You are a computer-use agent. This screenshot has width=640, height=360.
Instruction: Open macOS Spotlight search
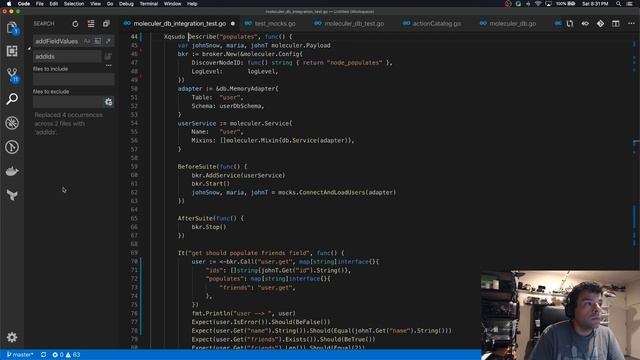(x=618, y=4)
